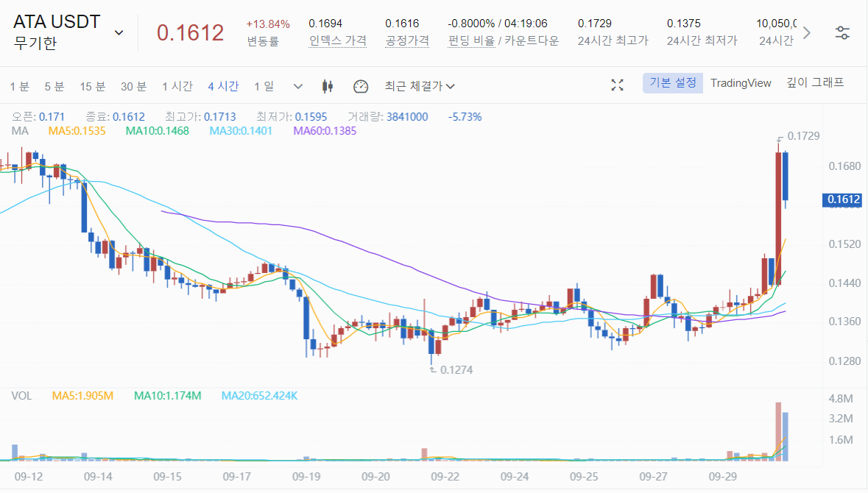The width and height of the screenshot is (868, 493).
Task: Click the MA10:0.1468 indicator label
Action: point(158,131)
